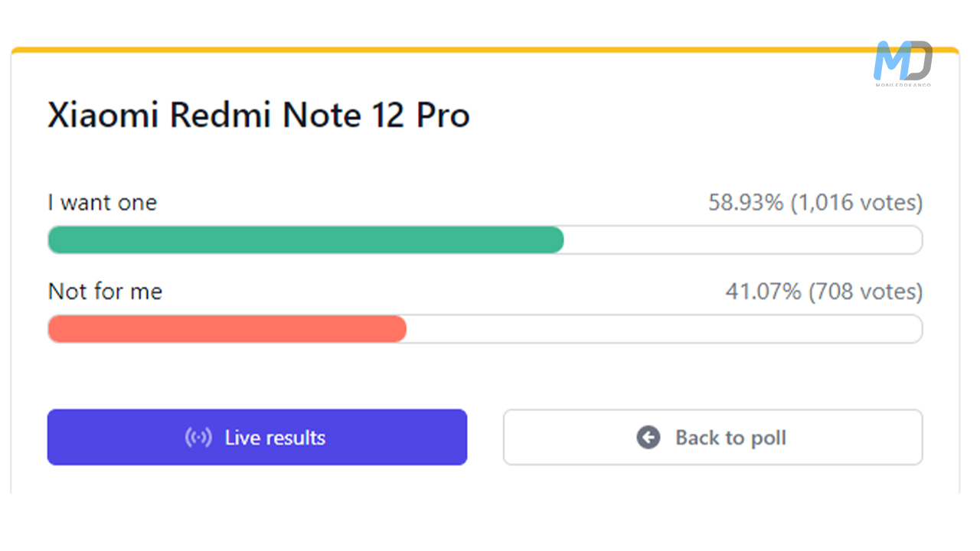Click the "Not for me" option label
The width and height of the screenshot is (980, 551).
tap(106, 292)
